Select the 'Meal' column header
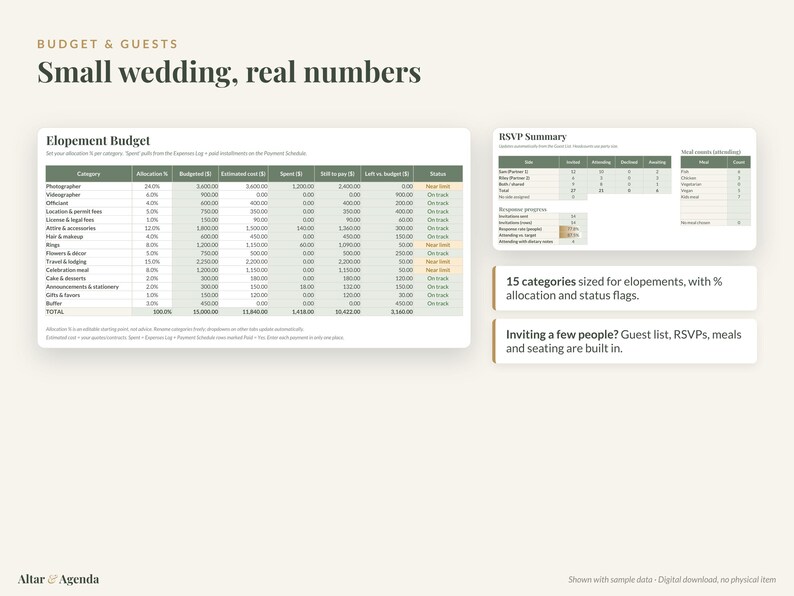Screen dimensions: 794x596 (704, 162)
